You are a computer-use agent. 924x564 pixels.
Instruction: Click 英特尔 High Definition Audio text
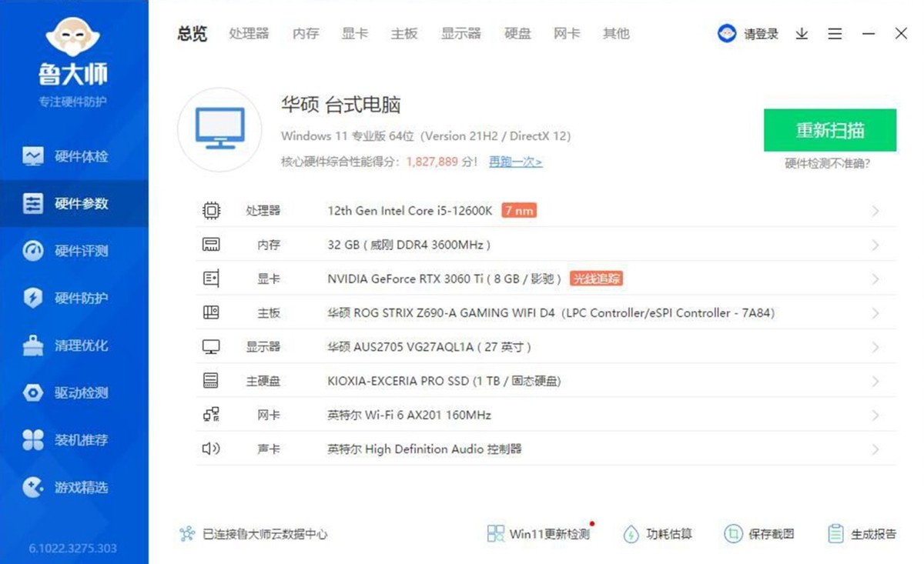pyautogui.click(x=424, y=449)
